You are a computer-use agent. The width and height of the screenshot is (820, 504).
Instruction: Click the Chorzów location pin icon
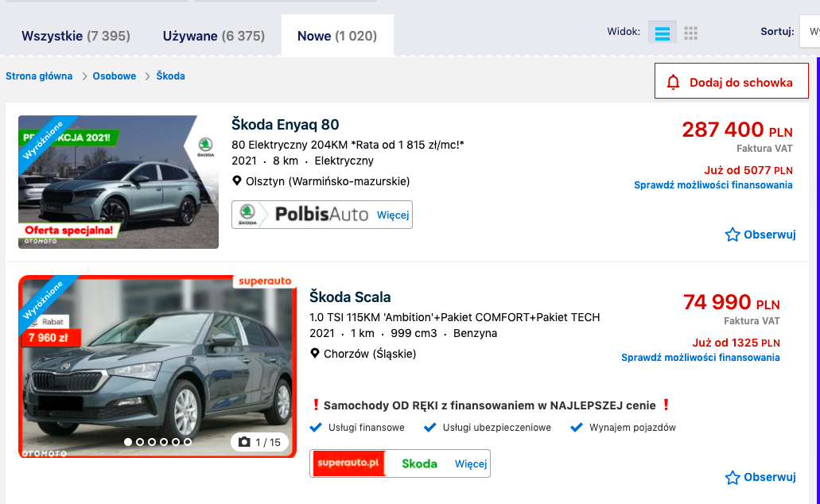[315, 354]
